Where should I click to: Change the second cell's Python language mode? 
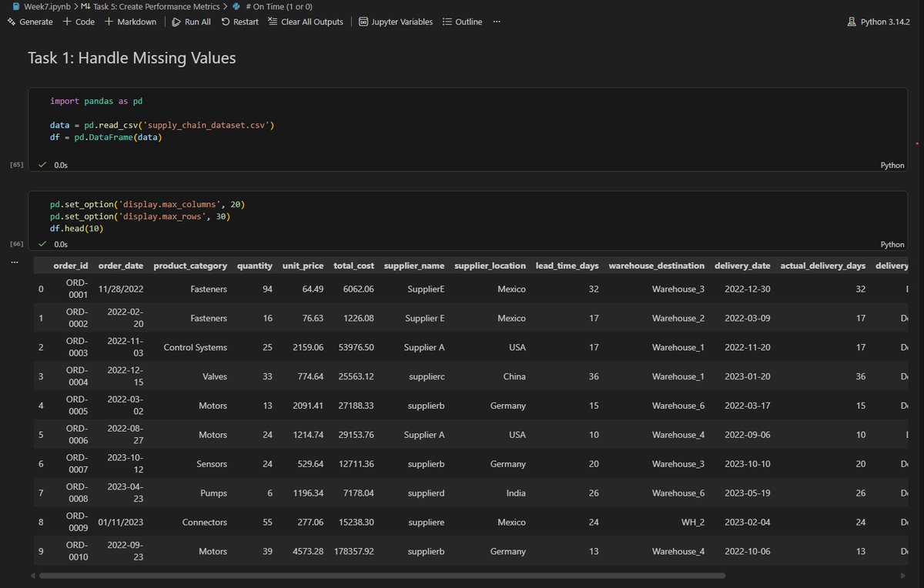[x=892, y=244]
